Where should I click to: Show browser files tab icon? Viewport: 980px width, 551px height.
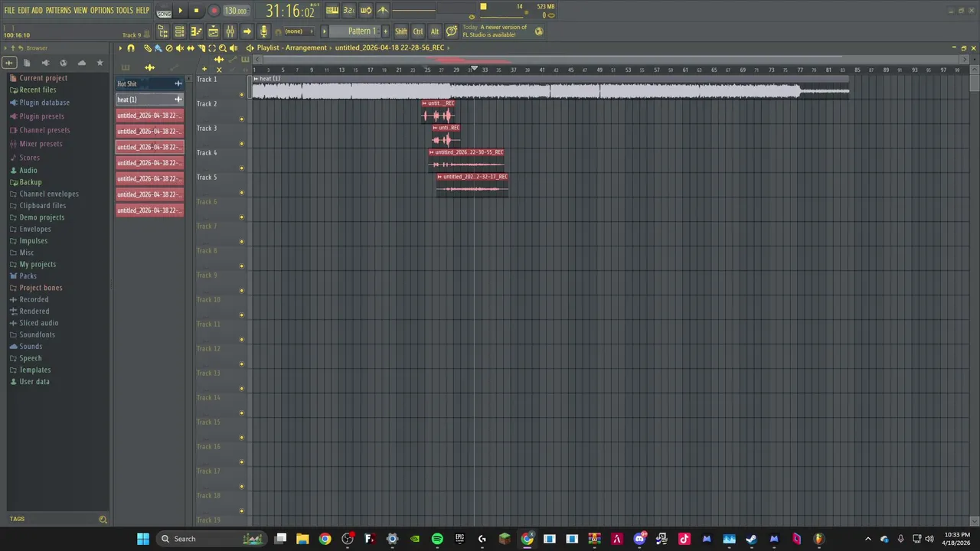27,63
